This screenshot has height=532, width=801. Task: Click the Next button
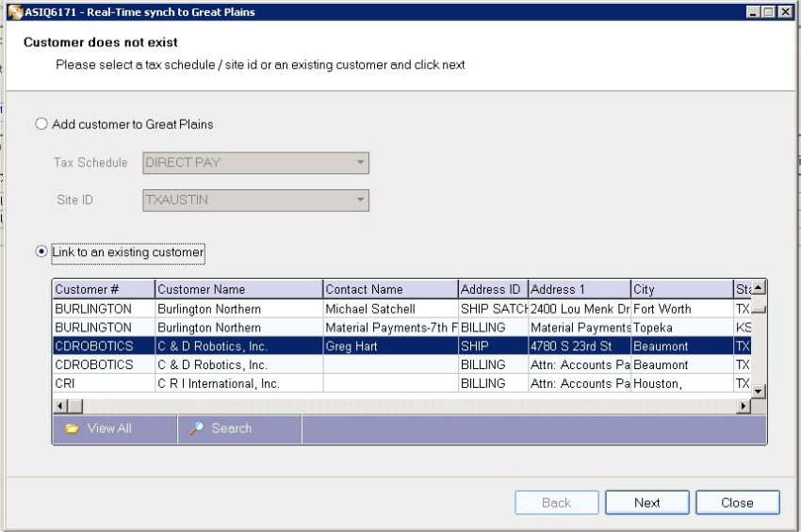647,503
